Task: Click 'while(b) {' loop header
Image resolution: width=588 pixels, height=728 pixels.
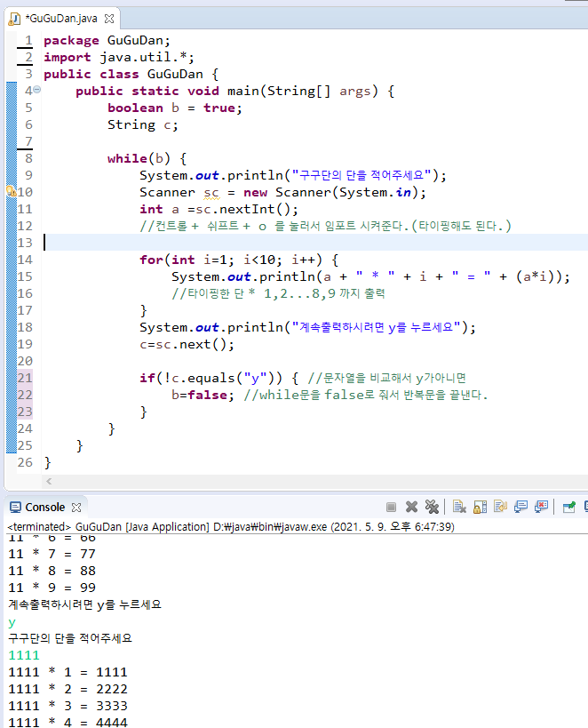Action: click(x=147, y=158)
